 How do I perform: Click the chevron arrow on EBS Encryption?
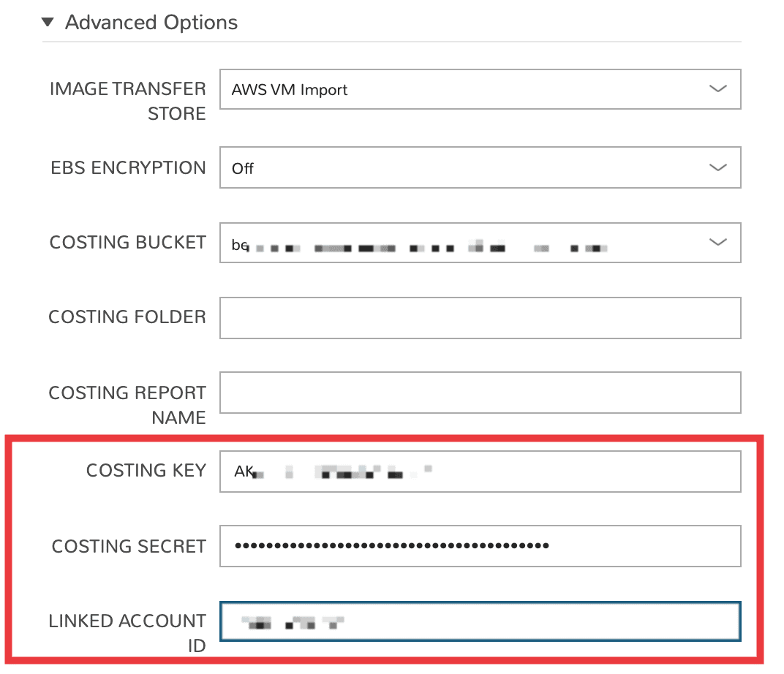click(718, 167)
